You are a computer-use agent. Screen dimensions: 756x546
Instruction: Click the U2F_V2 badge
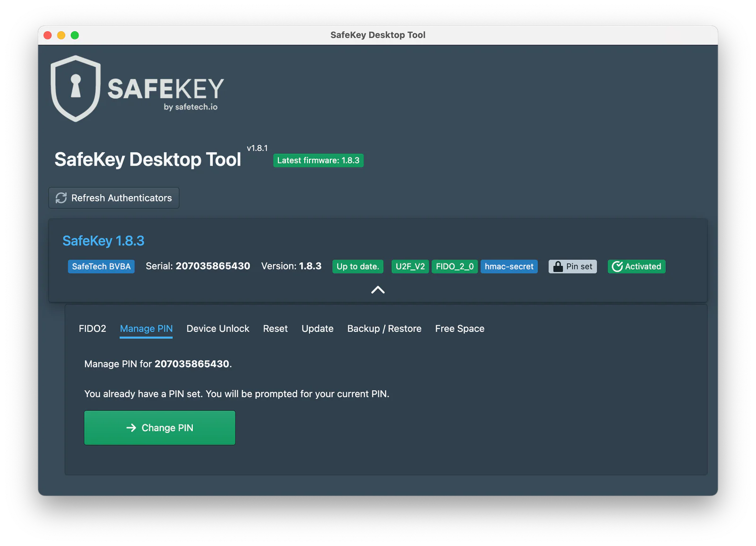point(410,267)
